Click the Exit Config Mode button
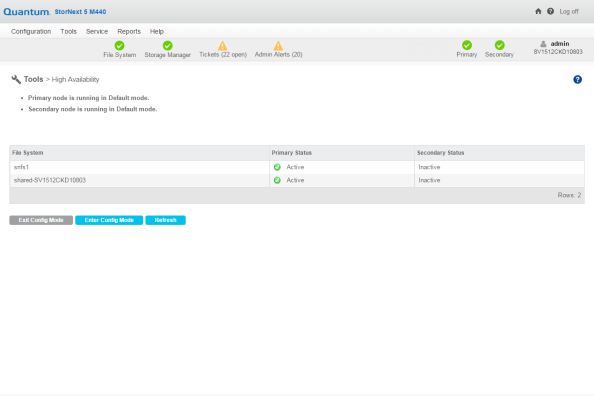 41,220
